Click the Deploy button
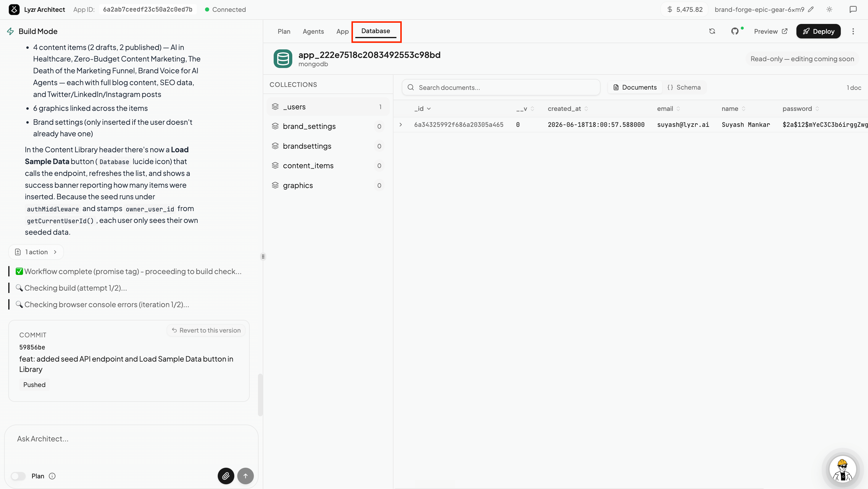 tap(818, 31)
